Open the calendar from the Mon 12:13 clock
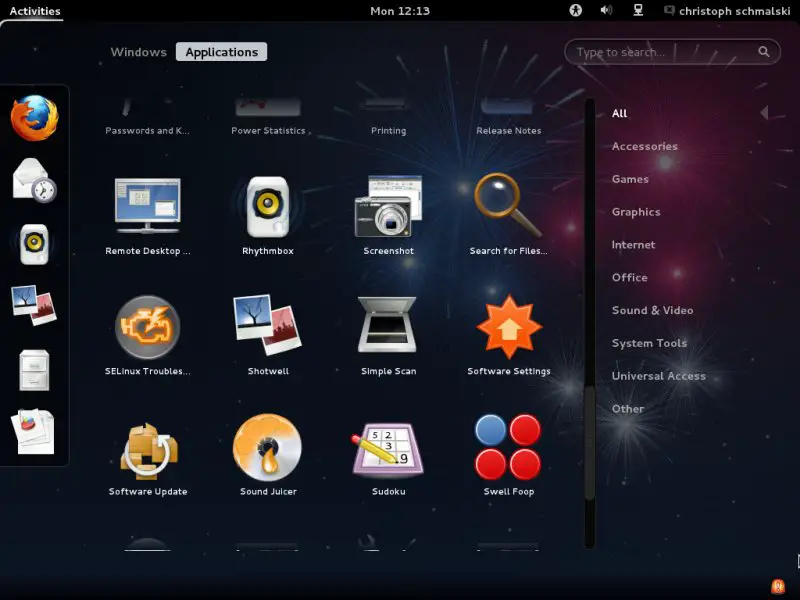Image resolution: width=800 pixels, height=600 pixels. coord(400,11)
